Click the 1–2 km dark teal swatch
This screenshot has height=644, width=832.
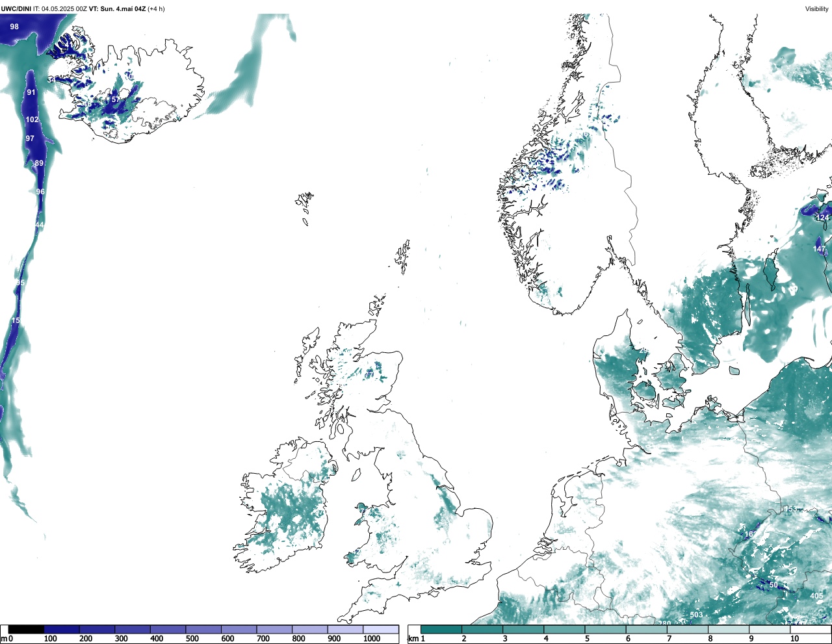441,630
